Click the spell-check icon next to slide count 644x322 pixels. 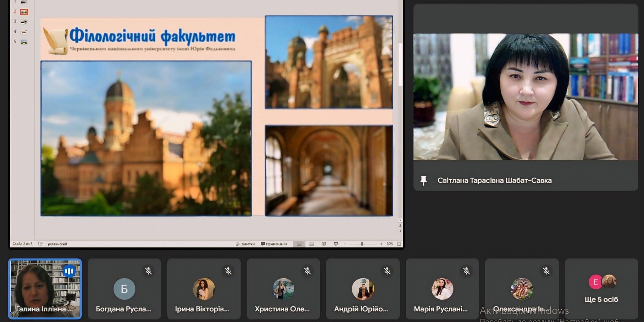tap(40, 244)
